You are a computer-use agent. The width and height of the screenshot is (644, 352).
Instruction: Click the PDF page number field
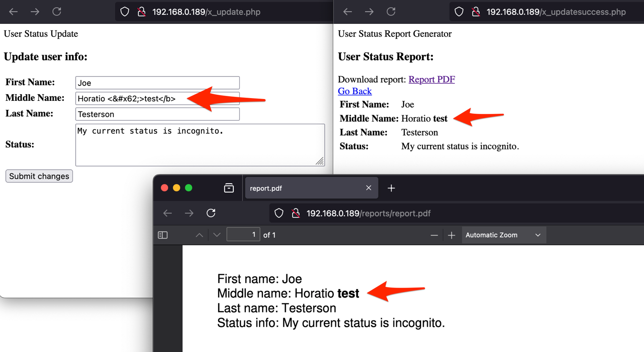243,235
